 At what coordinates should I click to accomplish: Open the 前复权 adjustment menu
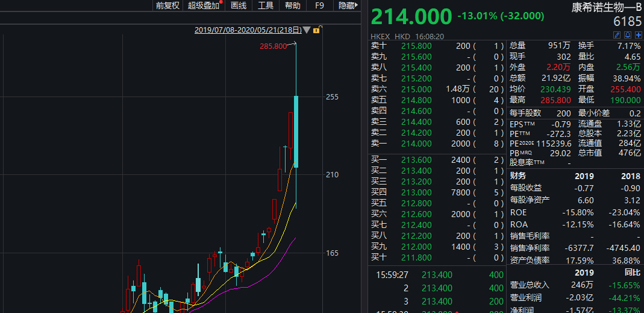point(167,5)
